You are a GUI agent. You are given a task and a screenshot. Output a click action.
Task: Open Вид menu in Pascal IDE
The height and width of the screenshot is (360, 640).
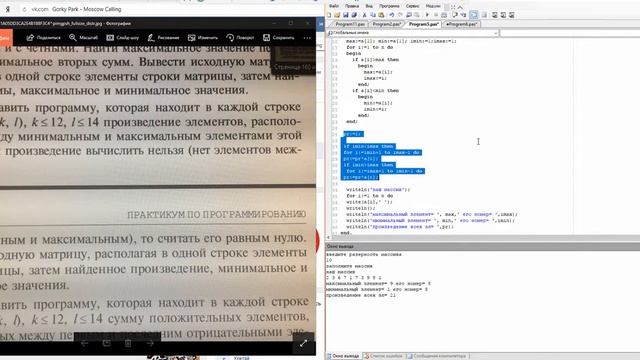click(369, 6)
